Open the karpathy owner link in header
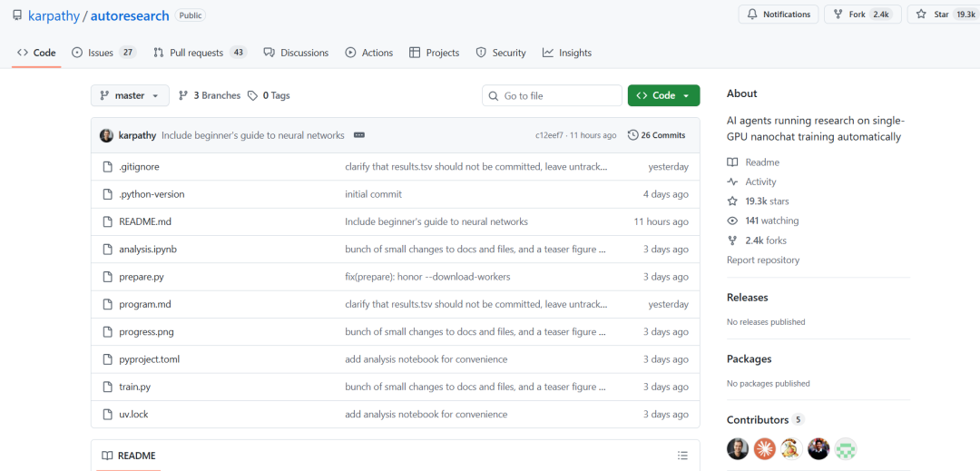This screenshot has width=980, height=471. tap(54, 15)
